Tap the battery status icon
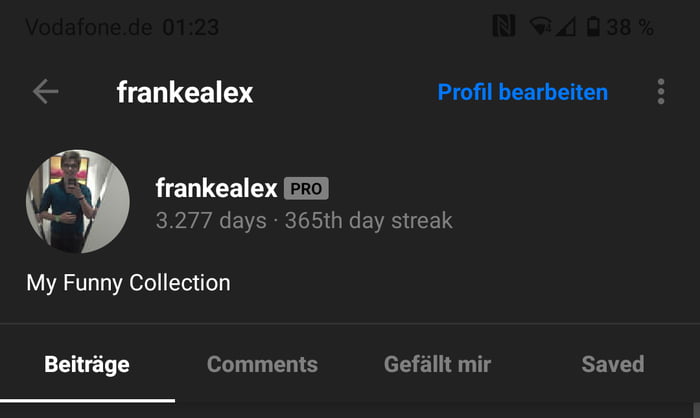The image size is (700, 418). (x=593, y=26)
